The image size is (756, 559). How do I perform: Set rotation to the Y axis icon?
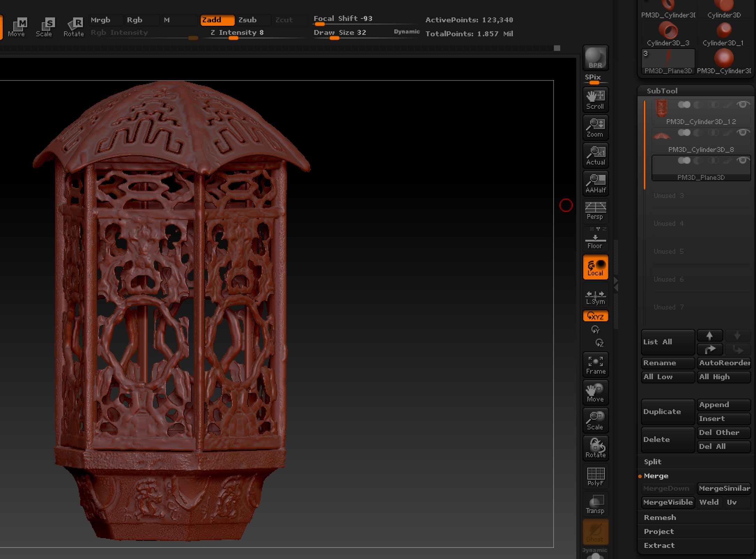(595, 329)
